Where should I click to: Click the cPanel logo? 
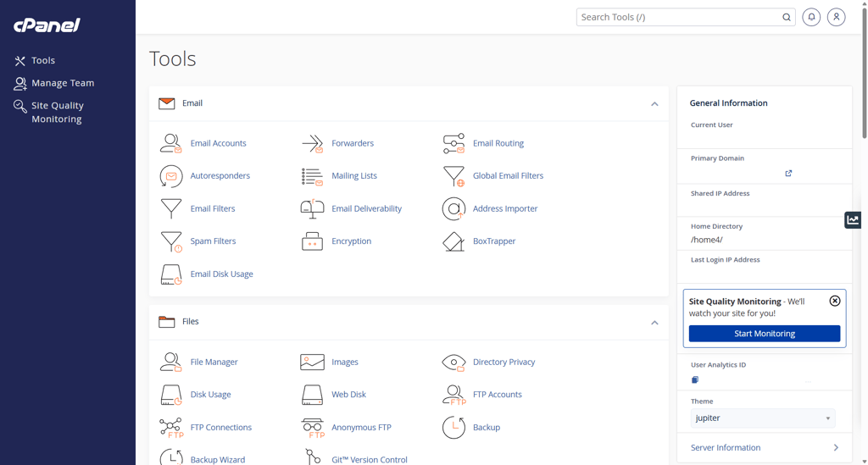[x=47, y=25]
